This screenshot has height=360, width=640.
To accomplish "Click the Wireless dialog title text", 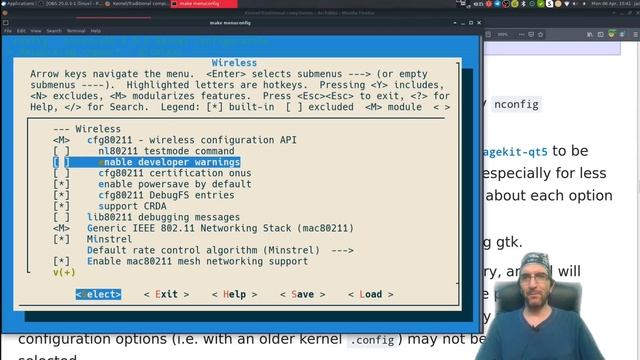I will click(234, 63).
